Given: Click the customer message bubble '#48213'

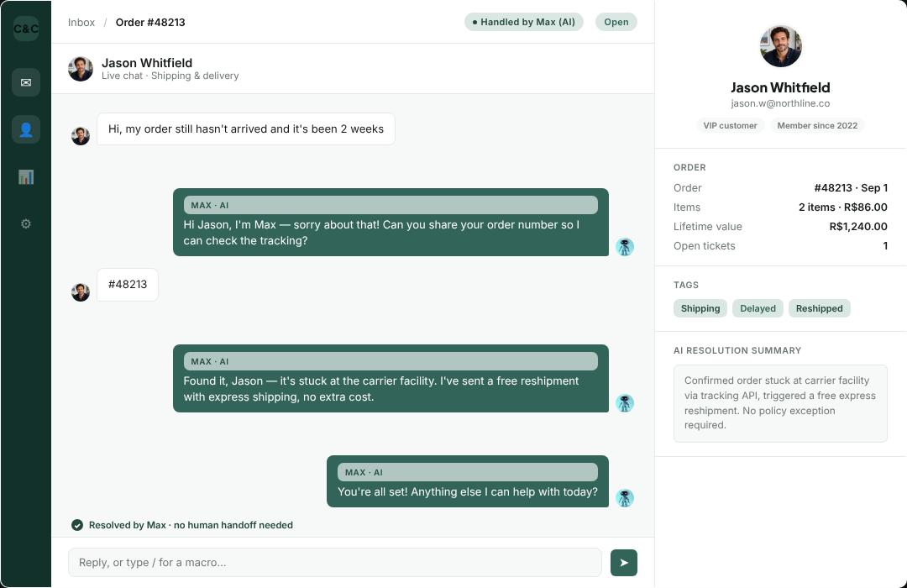Looking at the screenshot, I should click(128, 285).
